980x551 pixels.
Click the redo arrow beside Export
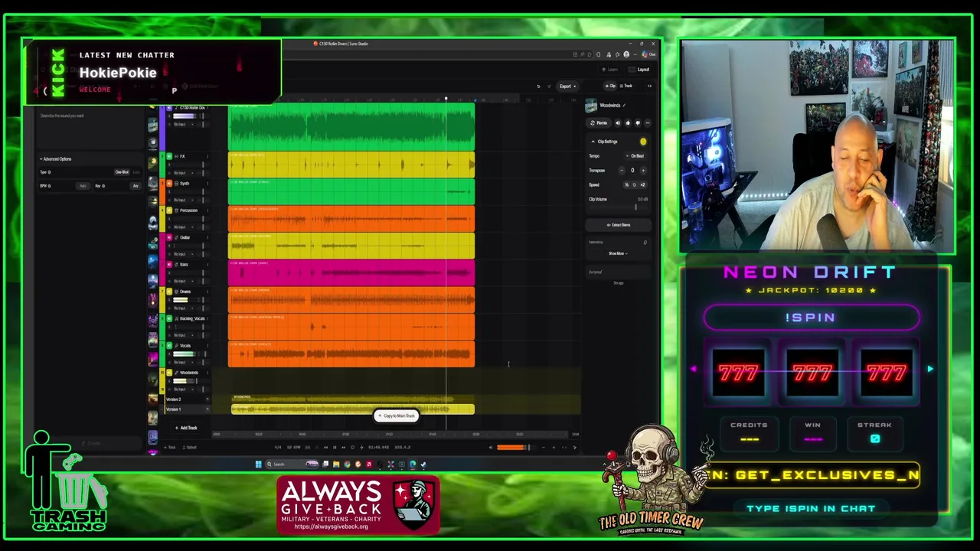tap(548, 86)
